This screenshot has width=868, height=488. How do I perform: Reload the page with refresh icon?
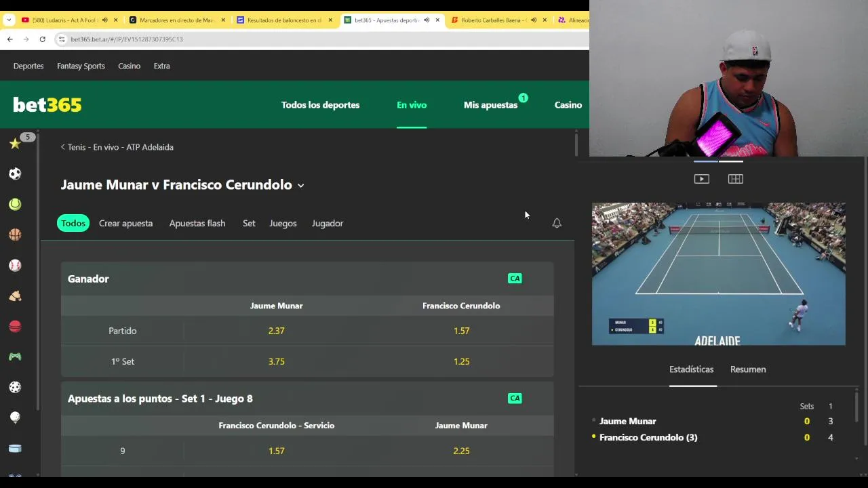click(42, 39)
